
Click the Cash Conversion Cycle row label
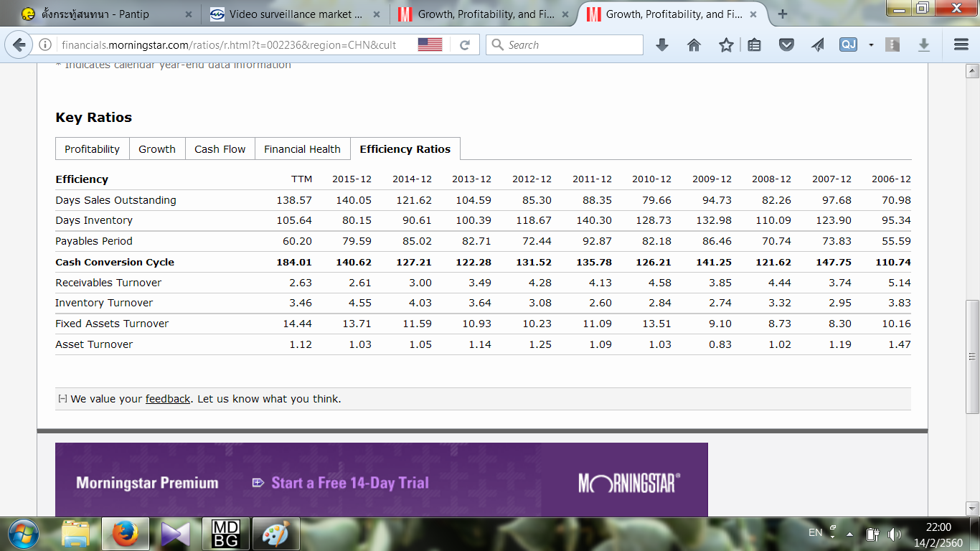pos(115,262)
